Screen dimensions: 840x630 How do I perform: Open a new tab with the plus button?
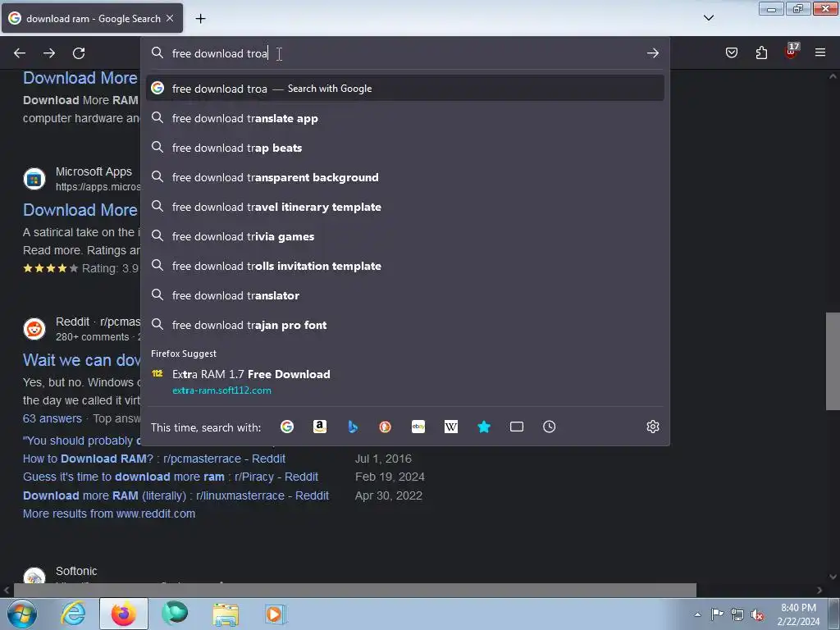tap(200, 19)
